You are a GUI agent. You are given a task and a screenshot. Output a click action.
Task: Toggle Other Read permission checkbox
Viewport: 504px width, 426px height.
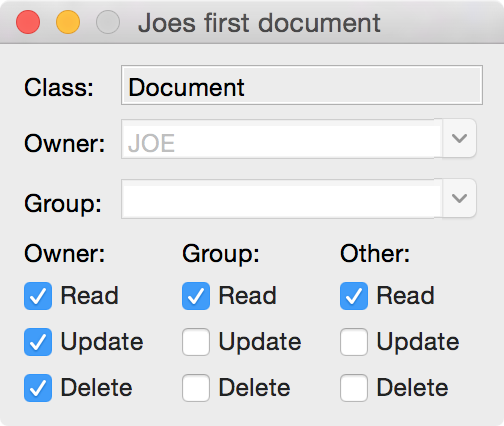coord(354,296)
